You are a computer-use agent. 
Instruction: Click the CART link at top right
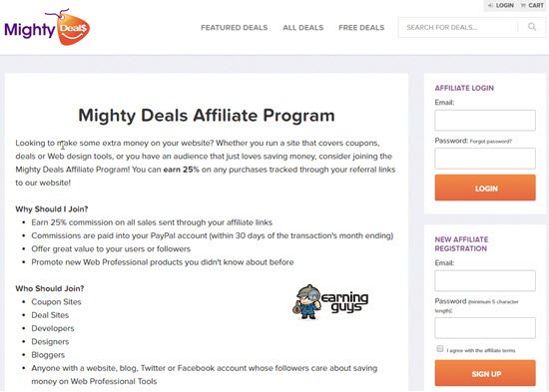coord(536,5)
